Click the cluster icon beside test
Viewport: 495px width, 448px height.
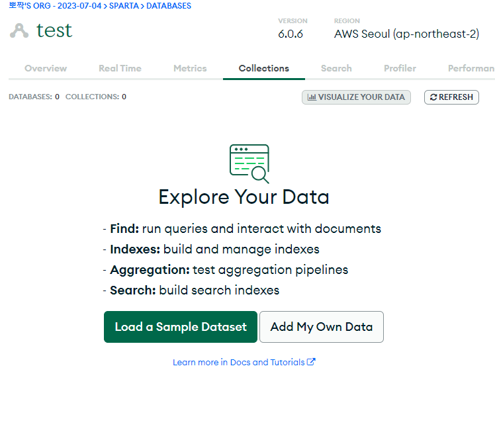pos(19,30)
